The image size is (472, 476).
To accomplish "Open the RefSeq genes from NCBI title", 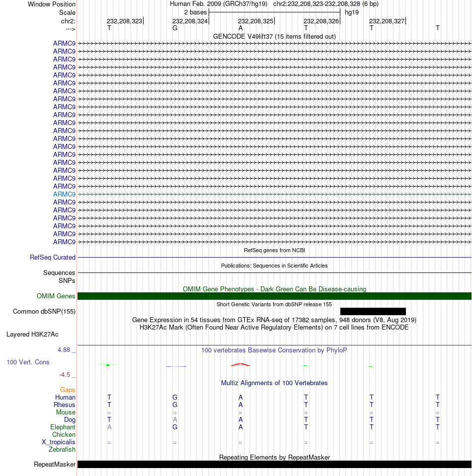I will point(274,250).
